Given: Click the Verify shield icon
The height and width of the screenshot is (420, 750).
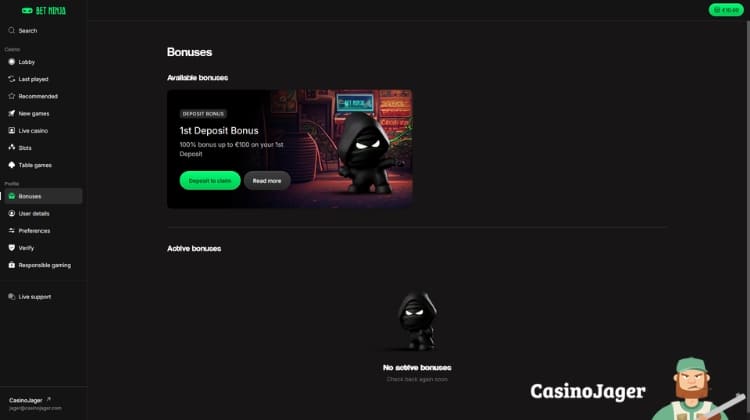Looking at the screenshot, I should click(x=11, y=248).
